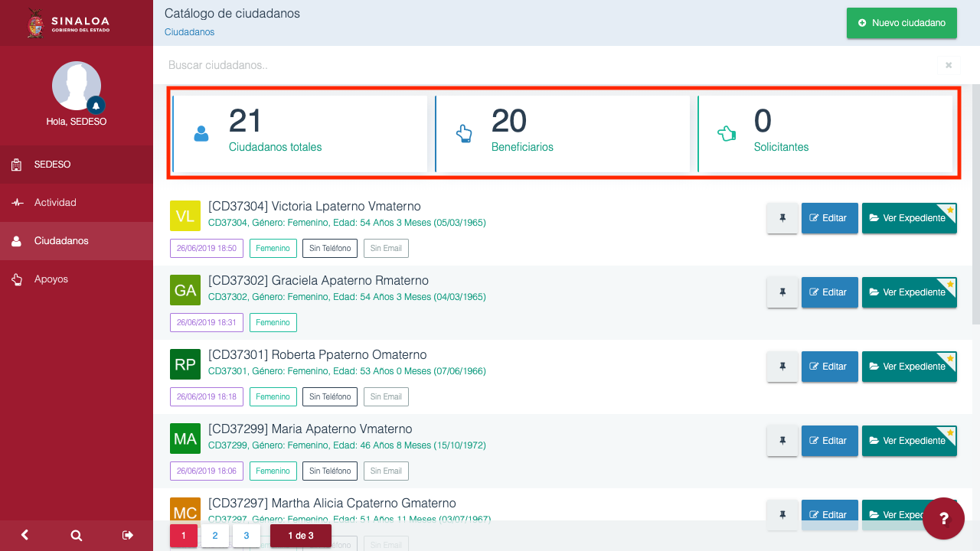This screenshot has width=980, height=551.
Task: Click the 26/06/2019 18:31 date tag
Action: click(207, 322)
